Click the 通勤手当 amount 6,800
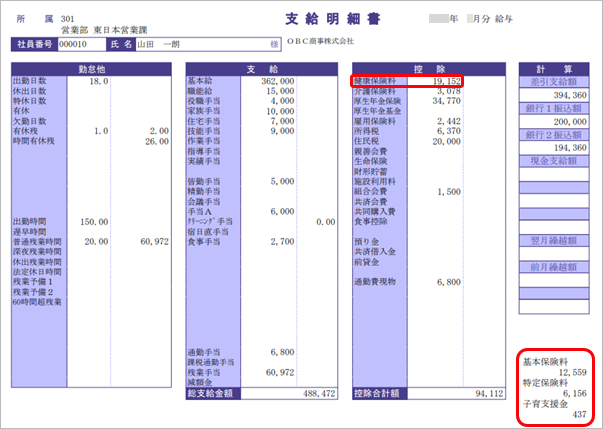The height and width of the screenshot is (429, 603). coord(283,352)
